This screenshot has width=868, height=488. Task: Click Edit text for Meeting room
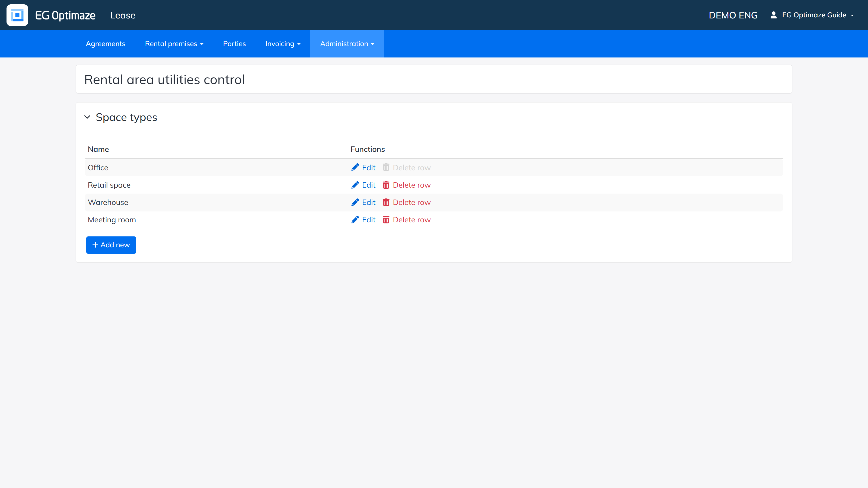click(x=369, y=220)
